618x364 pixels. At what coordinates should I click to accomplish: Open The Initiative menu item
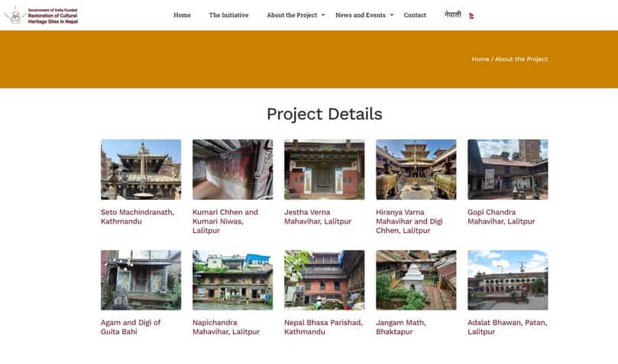[228, 15]
